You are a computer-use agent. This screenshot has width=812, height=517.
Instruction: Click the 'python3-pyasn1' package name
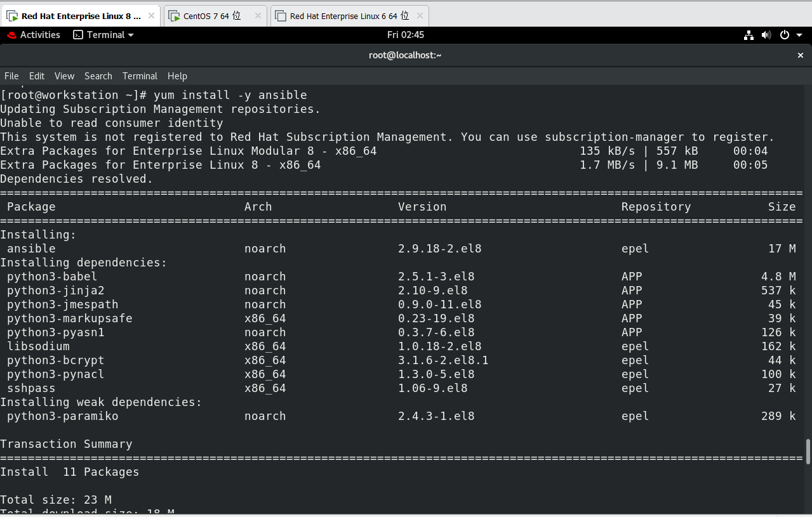coord(56,332)
